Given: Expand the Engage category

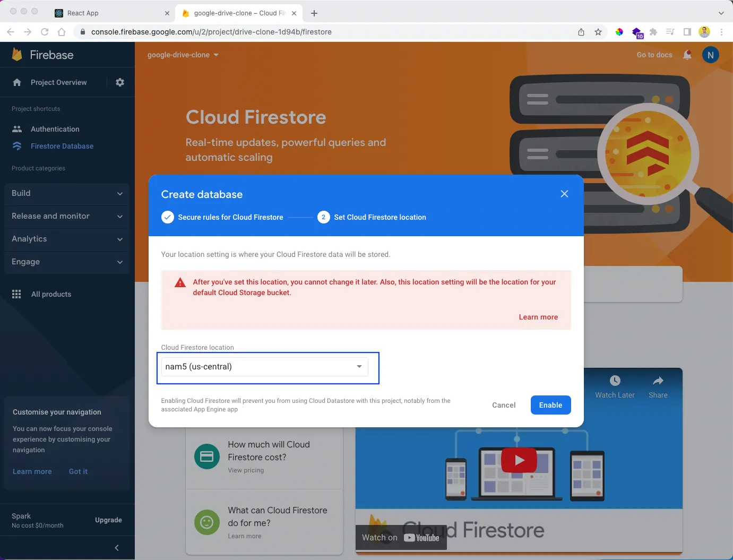Looking at the screenshot, I should [x=67, y=262].
